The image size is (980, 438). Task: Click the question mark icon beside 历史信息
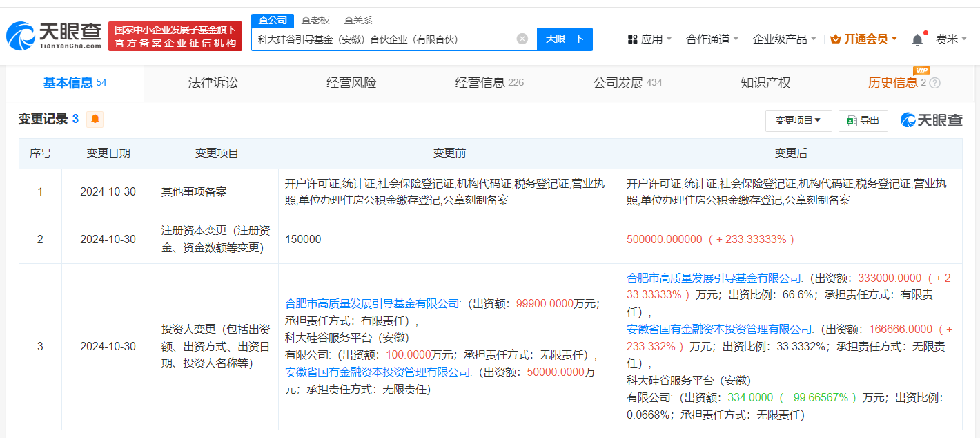[x=934, y=83]
